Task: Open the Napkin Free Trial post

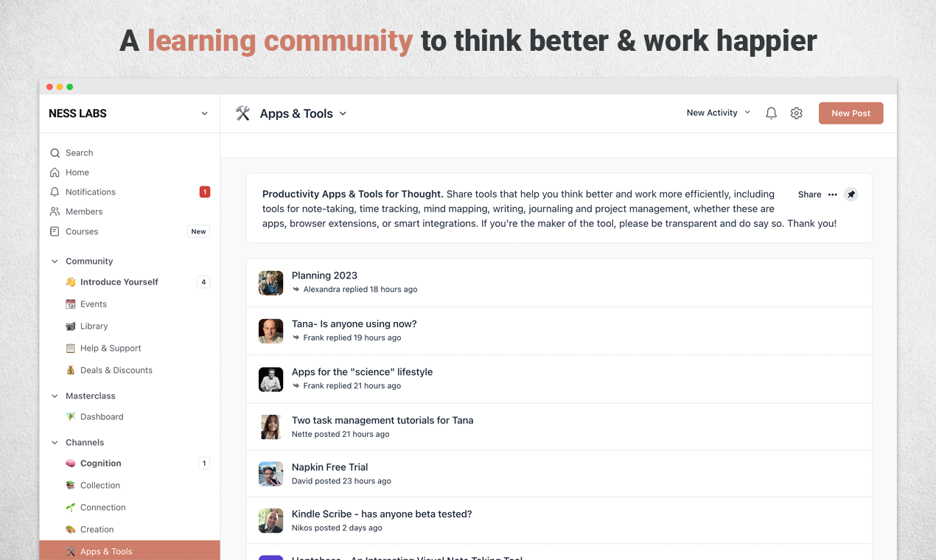Action: click(x=329, y=467)
